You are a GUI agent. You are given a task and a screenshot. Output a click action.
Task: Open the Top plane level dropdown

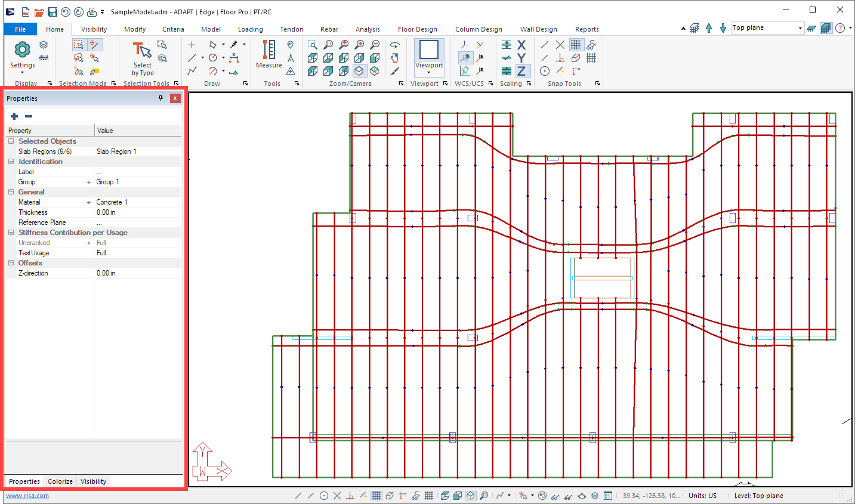pyautogui.click(x=800, y=28)
